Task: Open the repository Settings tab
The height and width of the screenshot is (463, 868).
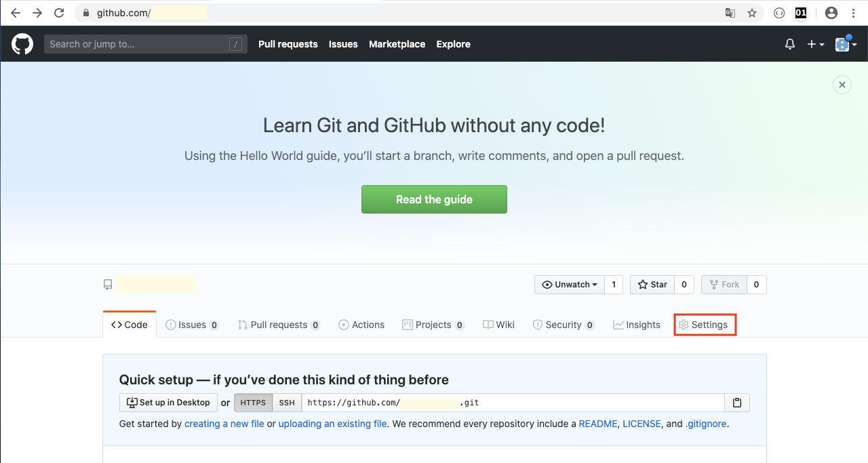Action: 704,325
